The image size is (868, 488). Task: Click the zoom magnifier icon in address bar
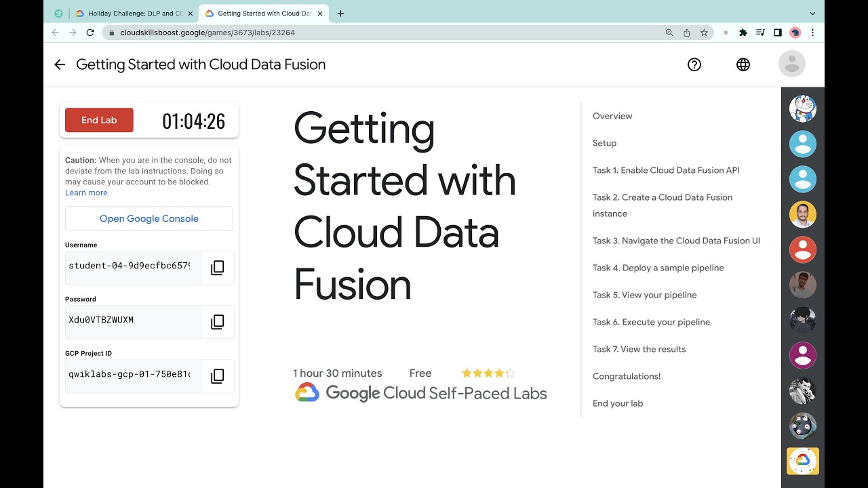669,33
